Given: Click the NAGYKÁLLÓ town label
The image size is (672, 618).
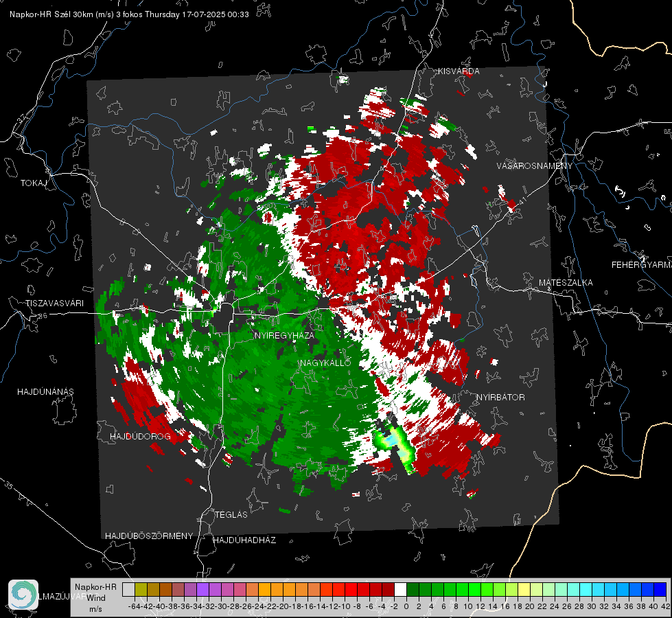Looking at the screenshot, I should pyautogui.click(x=325, y=363).
